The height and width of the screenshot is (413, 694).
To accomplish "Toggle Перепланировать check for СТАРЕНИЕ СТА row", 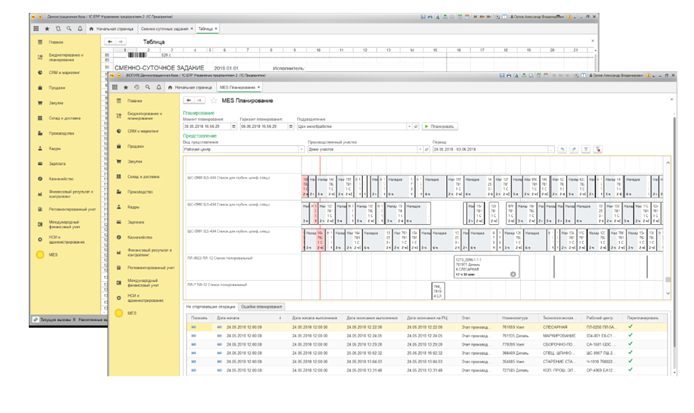I will (x=630, y=361).
